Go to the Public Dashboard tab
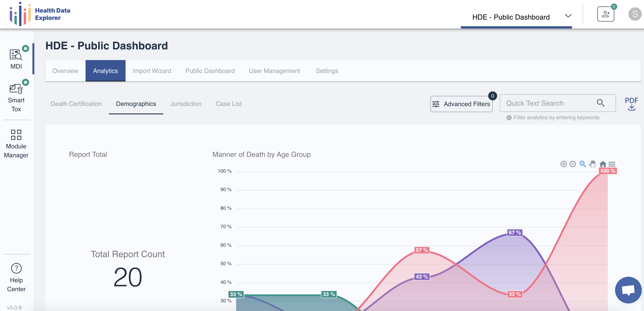The image size is (644, 311). click(210, 71)
